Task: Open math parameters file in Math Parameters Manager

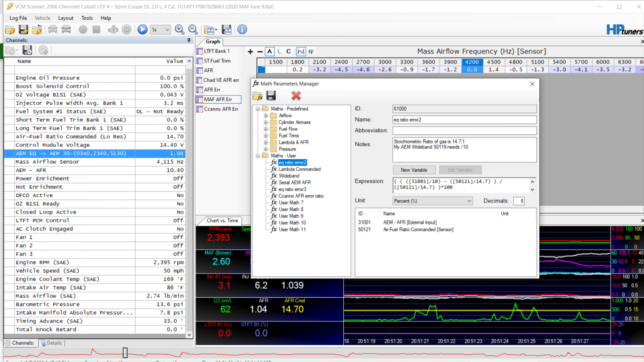Action: pos(258,96)
